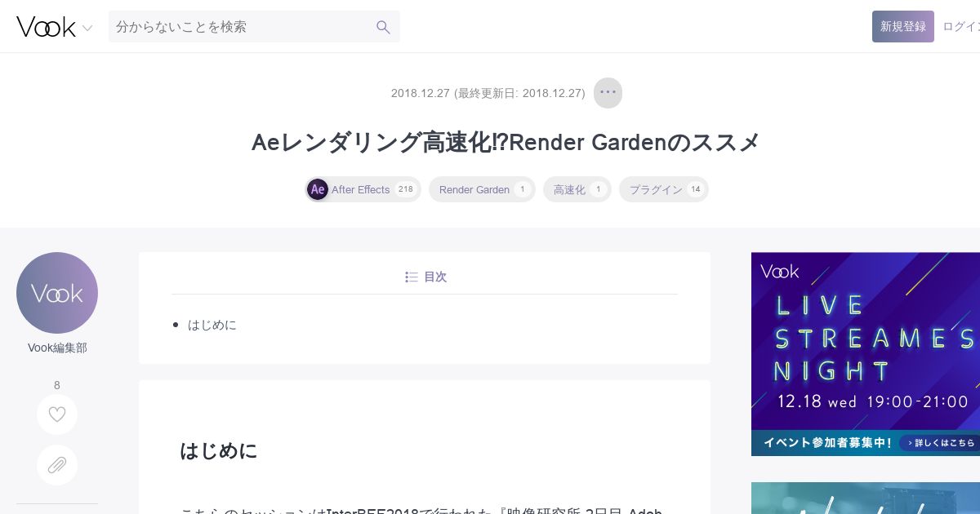Select the After Effects tag
The width and height of the screenshot is (980, 514).
363,189
